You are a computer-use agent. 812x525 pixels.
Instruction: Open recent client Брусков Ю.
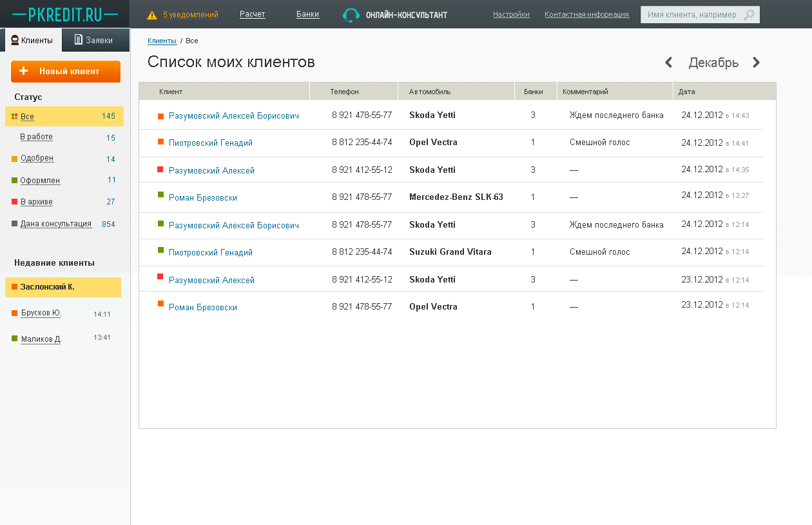coord(41,313)
